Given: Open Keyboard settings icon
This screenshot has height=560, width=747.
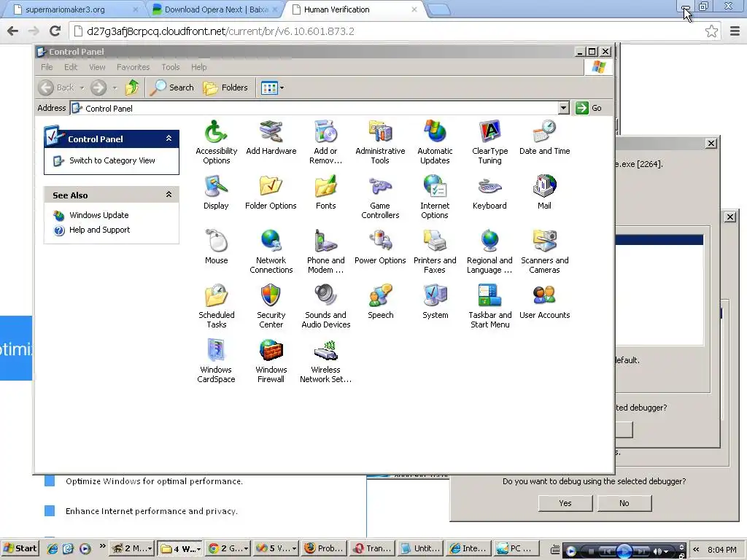Looking at the screenshot, I should pyautogui.click(x=489, y=192).
